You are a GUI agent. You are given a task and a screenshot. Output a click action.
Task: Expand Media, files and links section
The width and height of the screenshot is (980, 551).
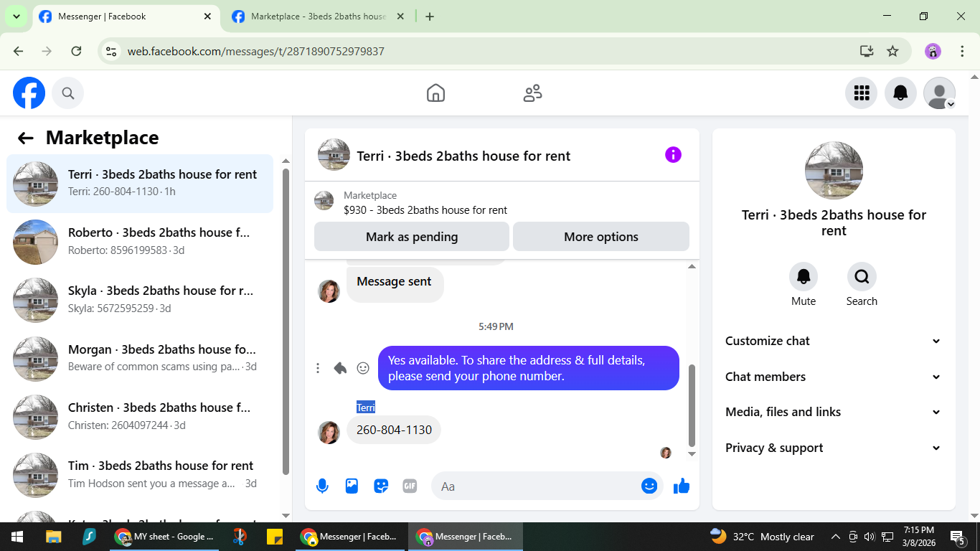pyautogui.click(x=833, y=412)
